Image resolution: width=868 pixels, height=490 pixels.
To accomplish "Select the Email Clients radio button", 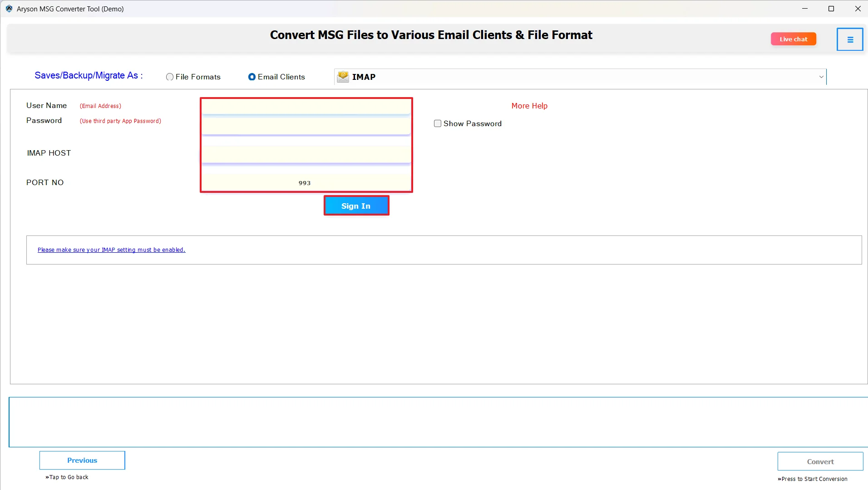I will [x=252, y=77].
